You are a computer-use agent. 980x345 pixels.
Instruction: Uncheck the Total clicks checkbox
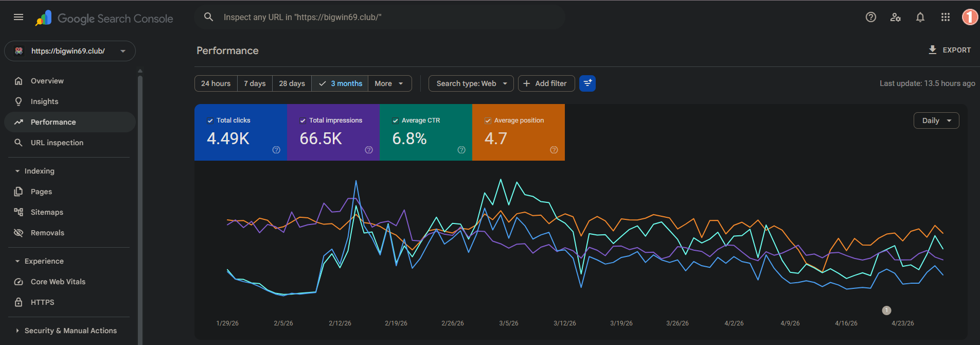[x=210, y=120]
